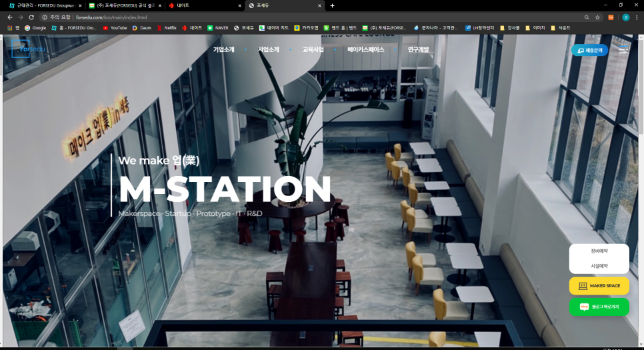Open the 홈 - FORSEDU Gro... bookmark
The width and height of the screenshot is (644, 350).
(74, 28)
